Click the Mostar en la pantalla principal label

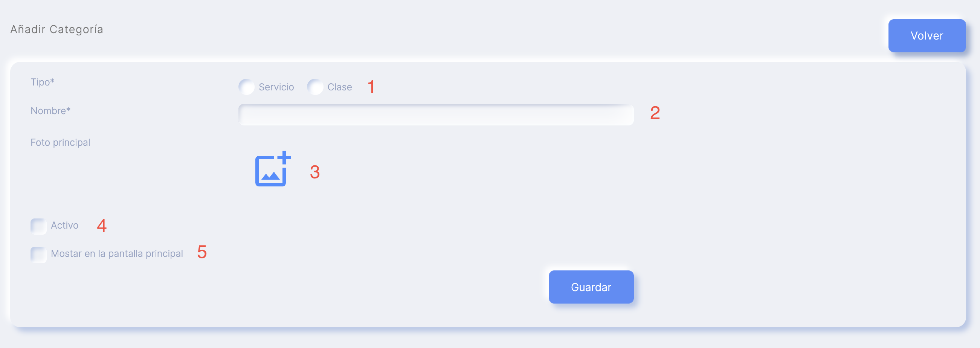[x=117, y=254]
